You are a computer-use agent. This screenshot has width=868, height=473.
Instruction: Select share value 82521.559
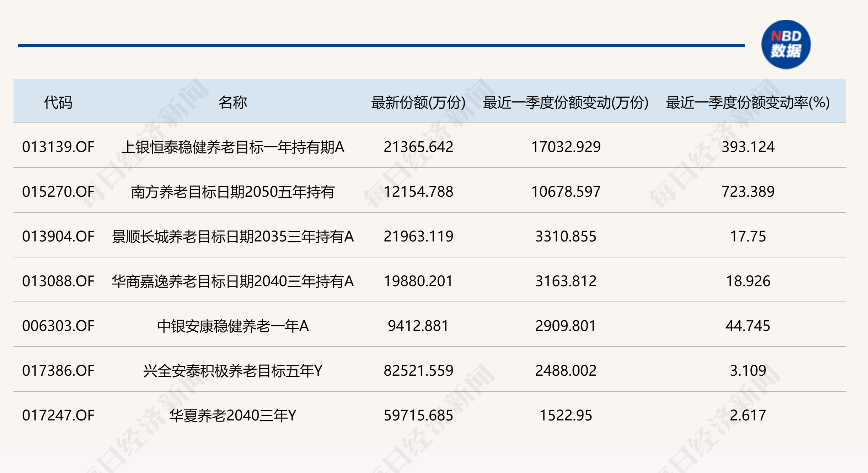418,370
